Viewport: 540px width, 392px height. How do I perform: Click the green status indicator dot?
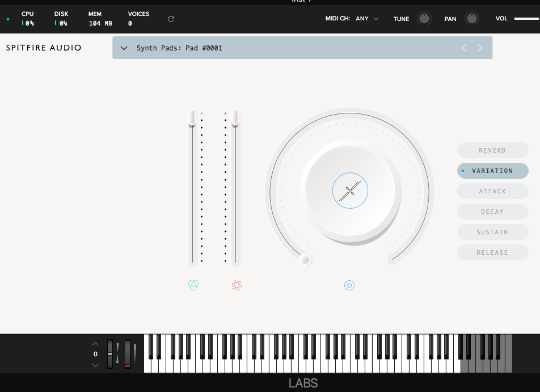click(7, 19)
